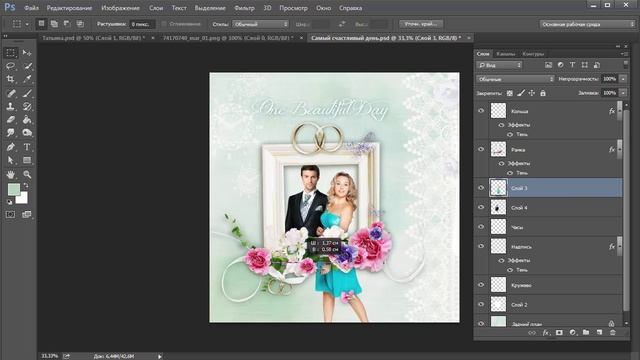Screen dimensions: 640x360
Task: Open the marquee Style dropdown
Action: [x=260, y=24]
